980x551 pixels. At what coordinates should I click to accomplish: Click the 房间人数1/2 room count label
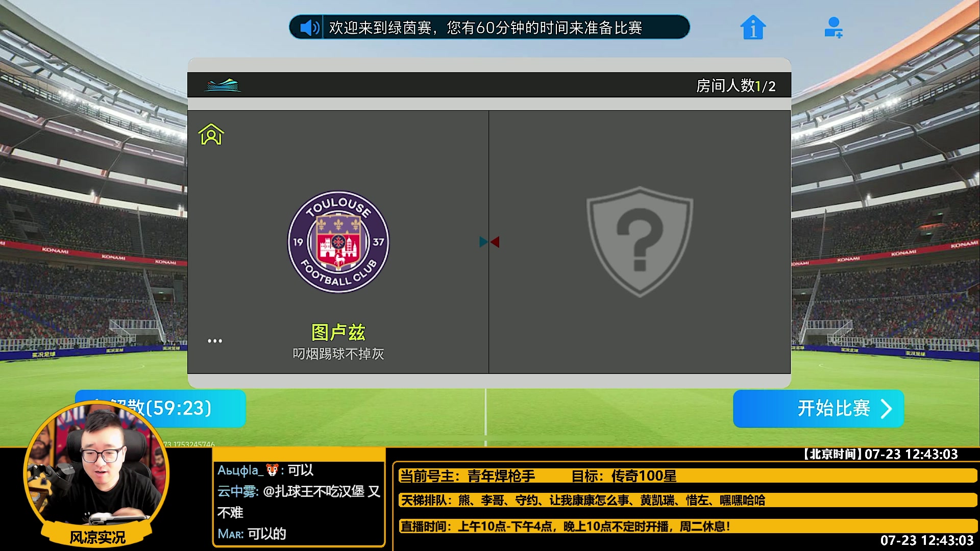pos(736,86)
